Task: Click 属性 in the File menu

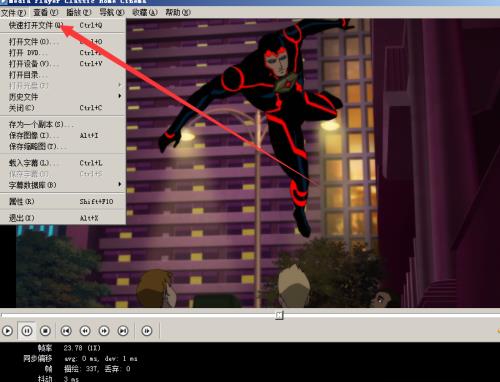Action: pos(63,201)
